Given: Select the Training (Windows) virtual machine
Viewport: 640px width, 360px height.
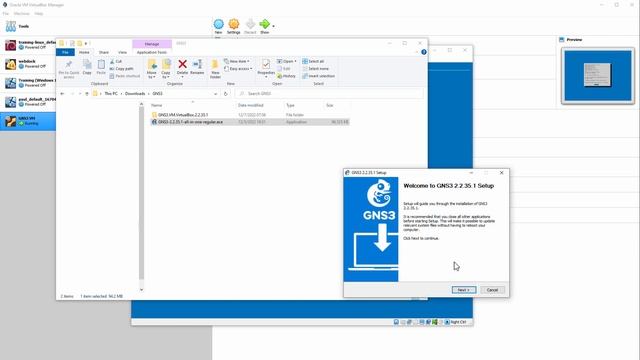Looking at the screenshot, I should 28,83.
